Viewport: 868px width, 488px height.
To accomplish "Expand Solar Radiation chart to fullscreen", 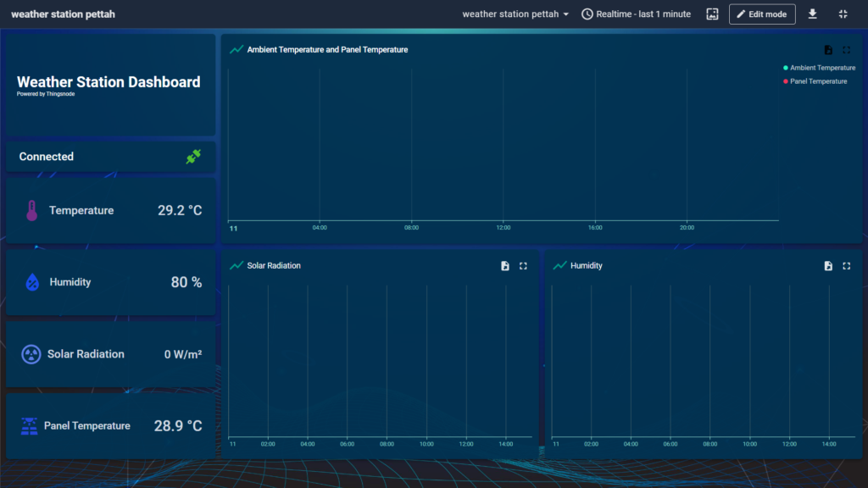I will (523, 266).
